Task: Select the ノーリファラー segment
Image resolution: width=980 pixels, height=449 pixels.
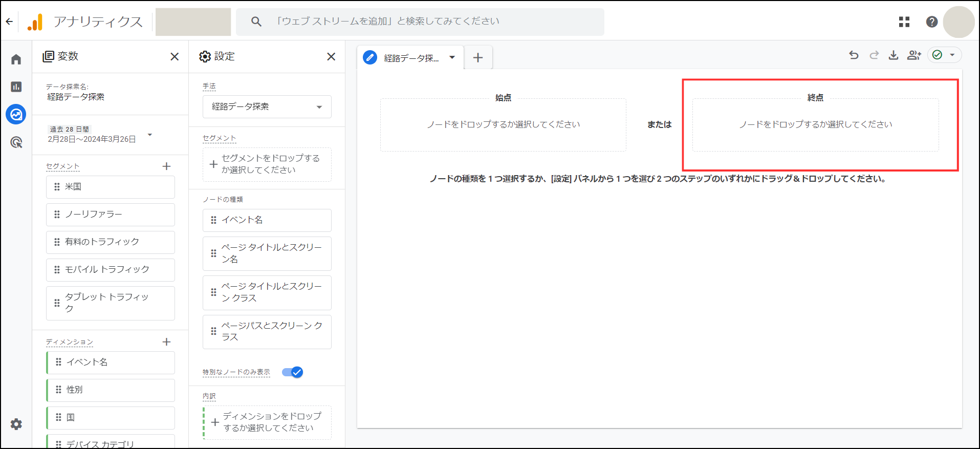Action: point(111,215)
